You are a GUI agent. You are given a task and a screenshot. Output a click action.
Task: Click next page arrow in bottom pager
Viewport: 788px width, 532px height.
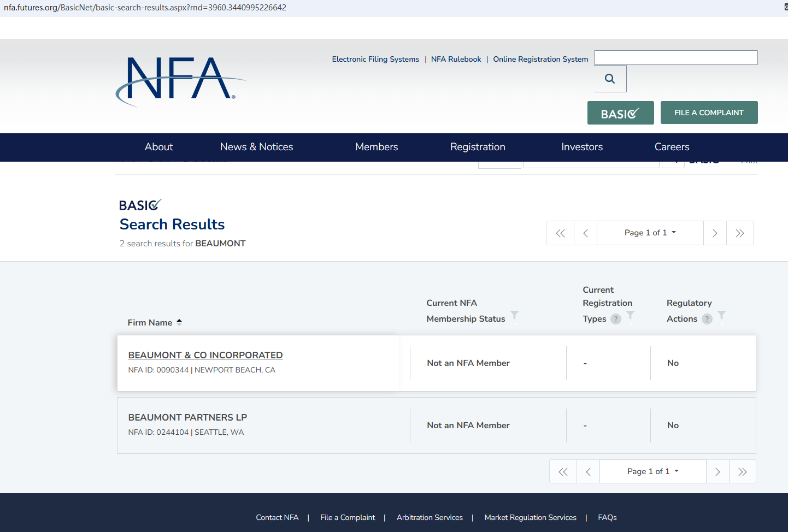coord(718,471)
